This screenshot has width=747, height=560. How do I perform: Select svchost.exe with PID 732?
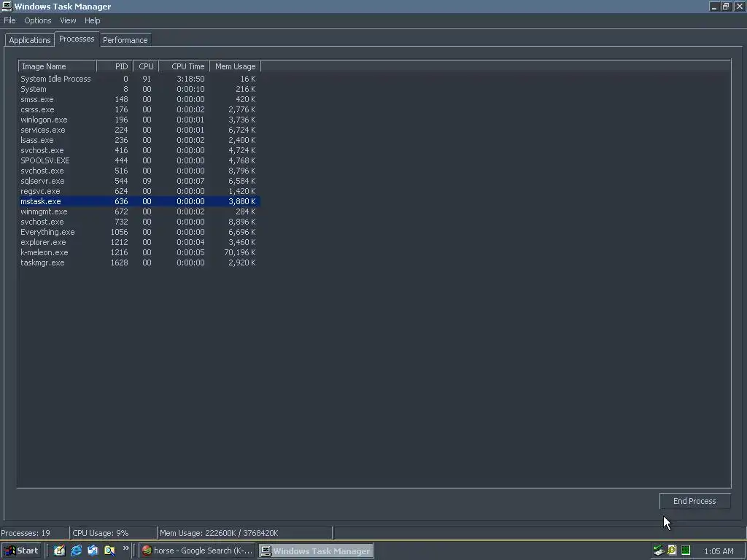coord(139,222)
